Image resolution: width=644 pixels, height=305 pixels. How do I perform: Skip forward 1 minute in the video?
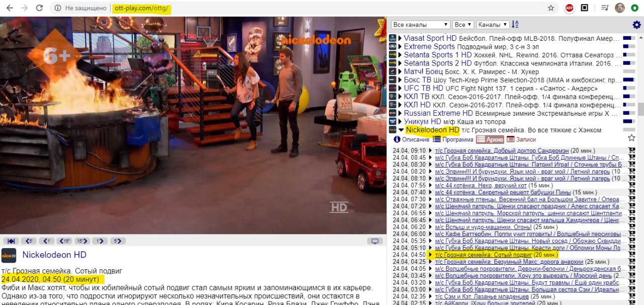(x=100, y=241)
